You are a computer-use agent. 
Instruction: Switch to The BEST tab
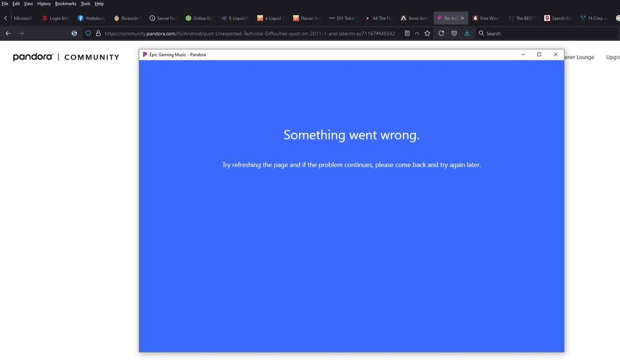[x=522, y=18]
